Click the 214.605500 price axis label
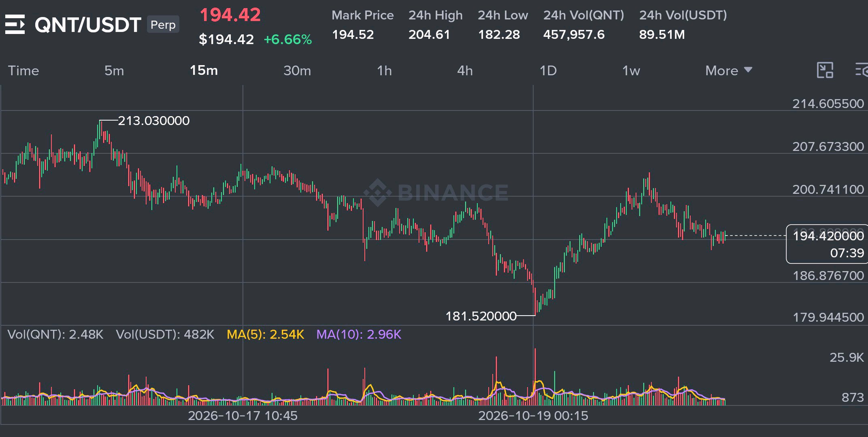The image size is (868, 437). 828,104
